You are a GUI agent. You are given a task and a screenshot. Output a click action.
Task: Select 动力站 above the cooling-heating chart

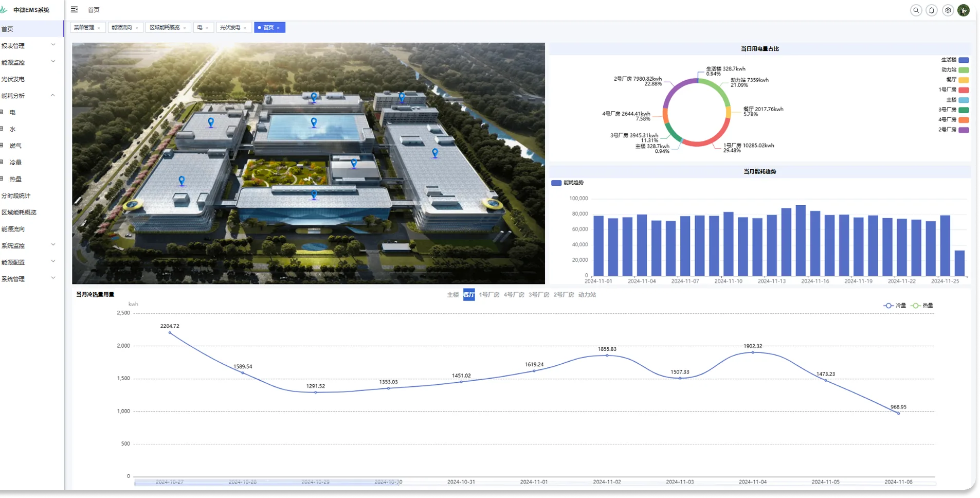pyautogui.click(x=587, y=295)
